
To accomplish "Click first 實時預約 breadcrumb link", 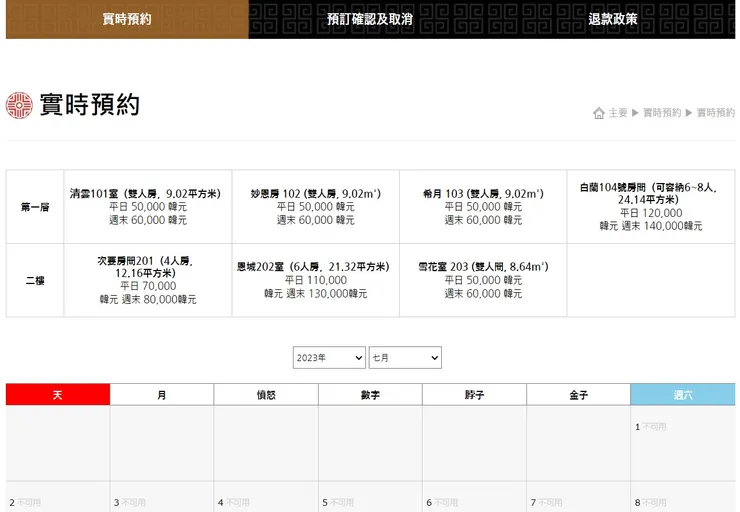I will tap(662, 113).
